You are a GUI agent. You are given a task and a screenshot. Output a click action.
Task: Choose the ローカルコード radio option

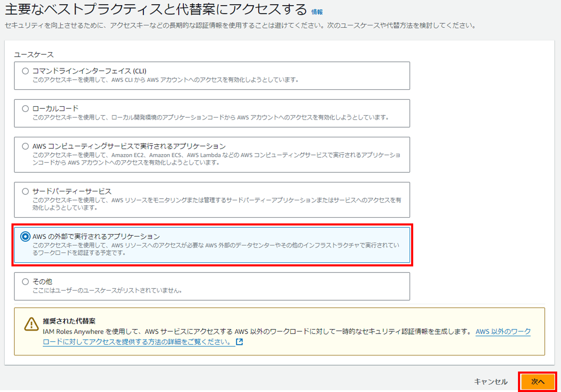[x=25, y=109]
